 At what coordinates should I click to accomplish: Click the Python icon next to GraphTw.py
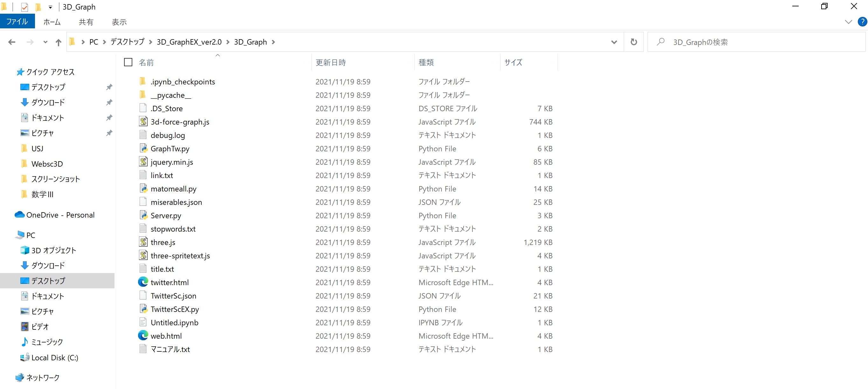coord(143,148)
